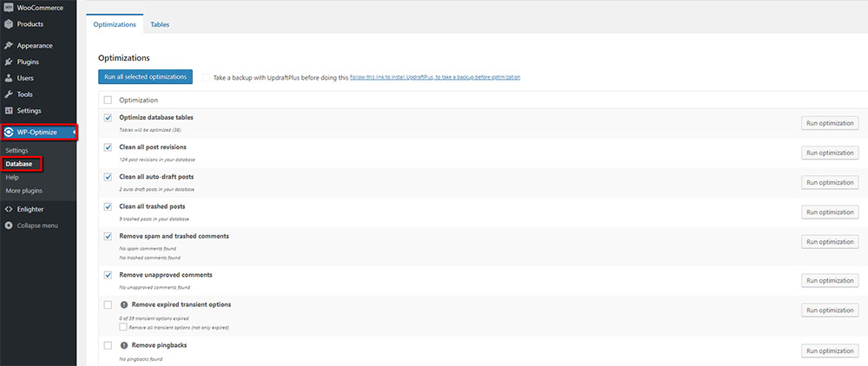Toggle the select-all Optimization header checkbox
The height and width of the screenshot is (366, 868).
click(108, 100)
